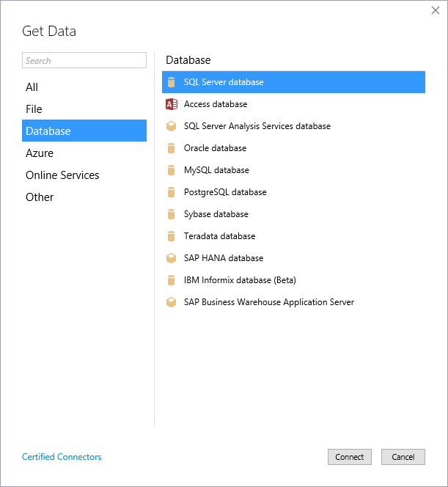Click the Connect button
This screenshot has height=487, width=448.
(x=350, y=457)
